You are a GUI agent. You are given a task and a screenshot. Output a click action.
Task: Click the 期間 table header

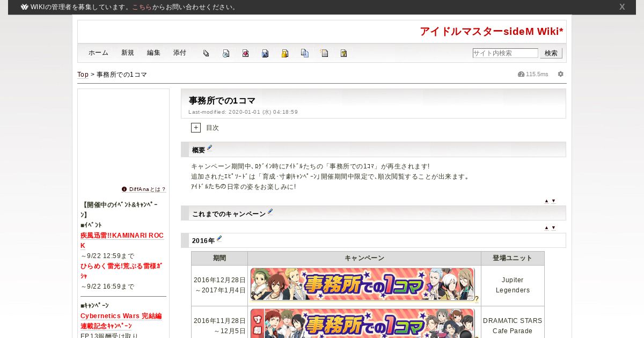[x=219, y=258]
